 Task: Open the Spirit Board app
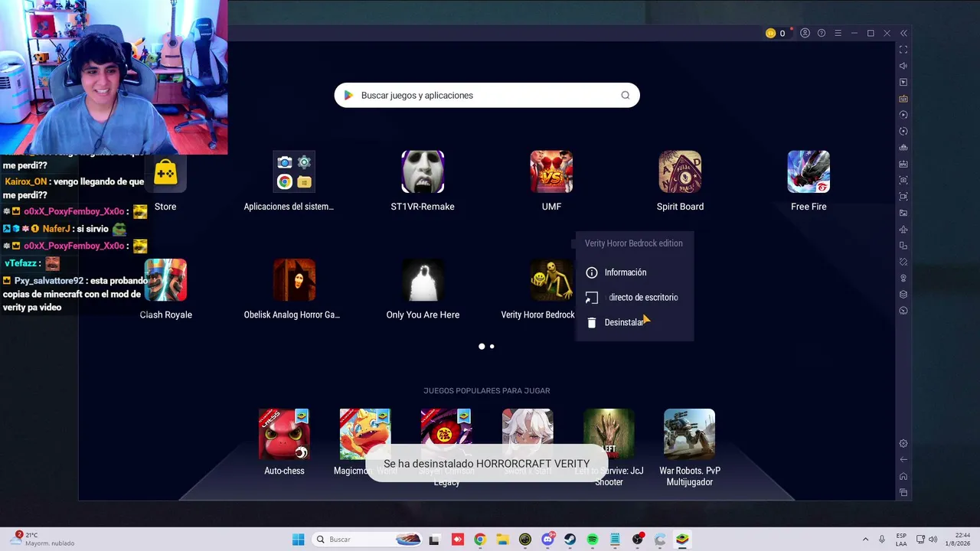(x=680, y=172)
